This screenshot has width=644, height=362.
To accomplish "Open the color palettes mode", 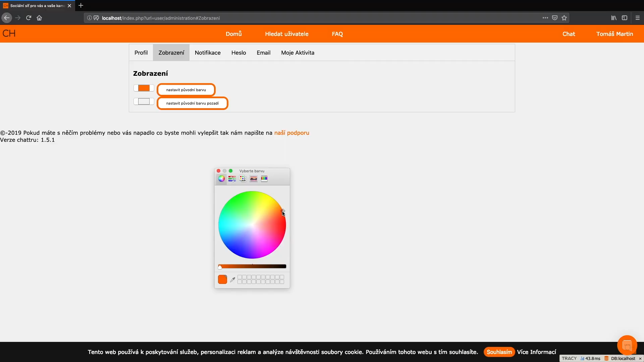I will 243,179.
